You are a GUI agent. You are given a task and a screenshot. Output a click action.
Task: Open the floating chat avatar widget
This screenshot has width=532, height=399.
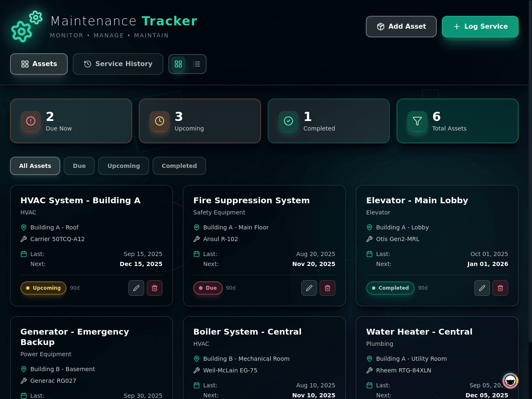coord(510,380)
